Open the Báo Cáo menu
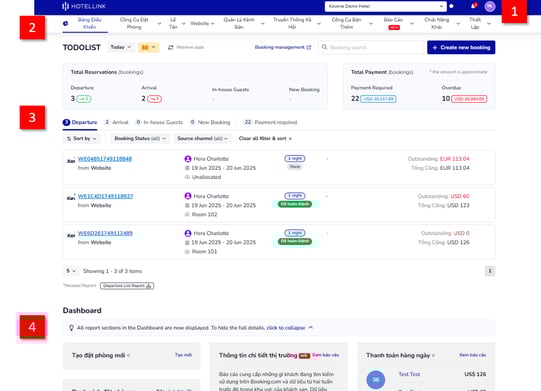This screenshot has height=391, width=541. point(398,23)
